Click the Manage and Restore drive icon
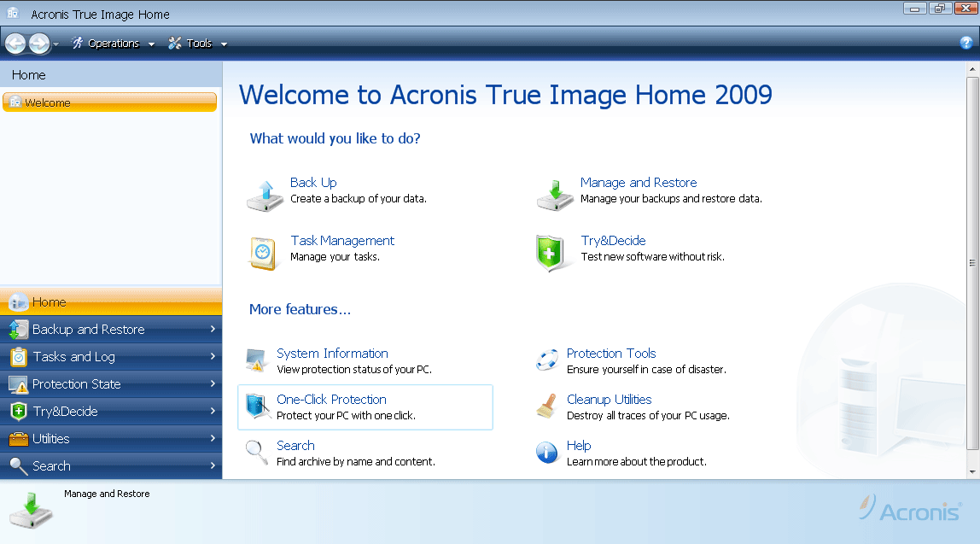 [555, 195]
